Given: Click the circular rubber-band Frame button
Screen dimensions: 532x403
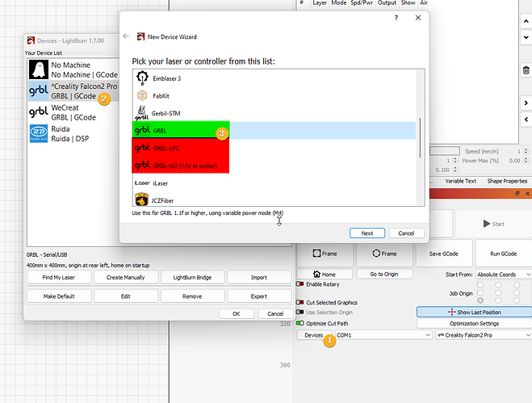Looking at the screenshot, I should coord(384,254).
